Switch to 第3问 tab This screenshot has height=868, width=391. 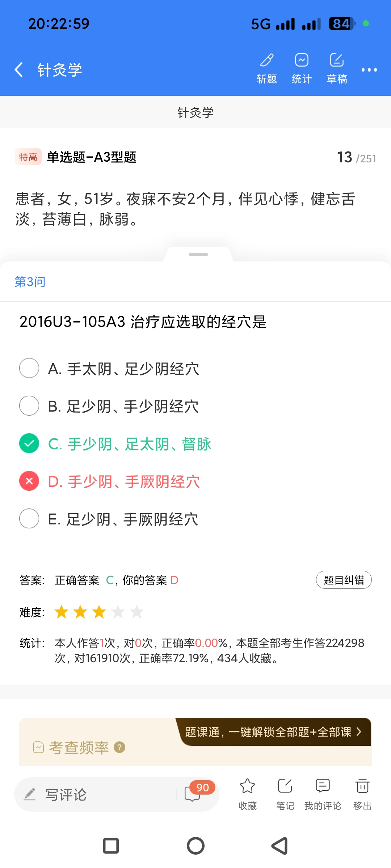click(x=30, y=282)
